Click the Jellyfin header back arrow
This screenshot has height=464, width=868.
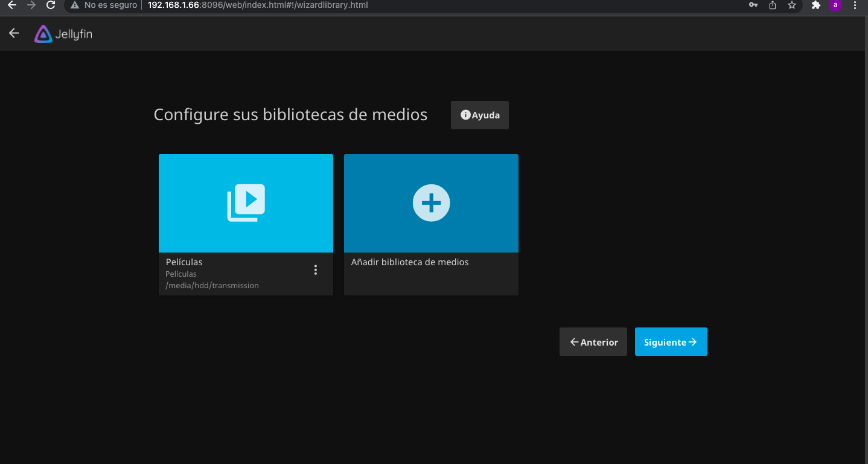[x=14, y=33]
